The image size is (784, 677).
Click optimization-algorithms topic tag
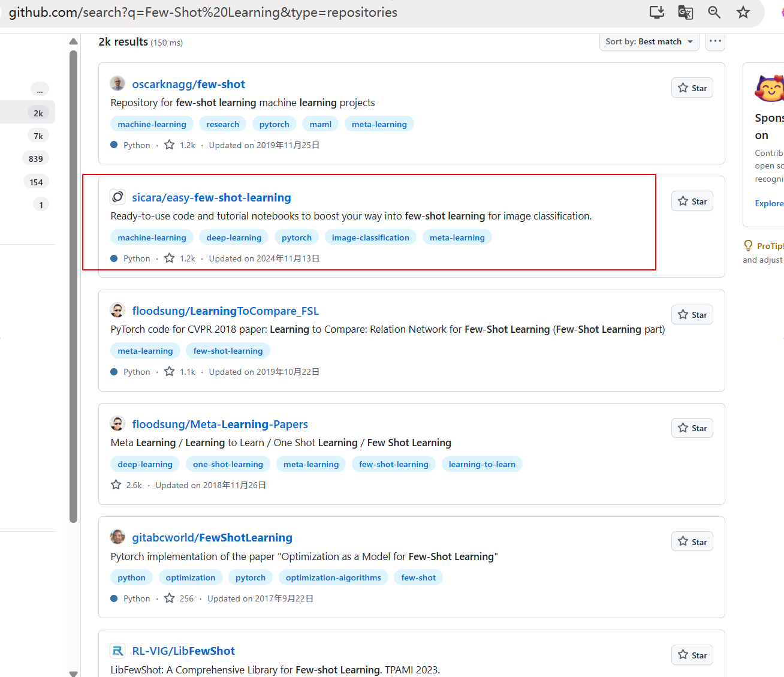coord(333,577)
